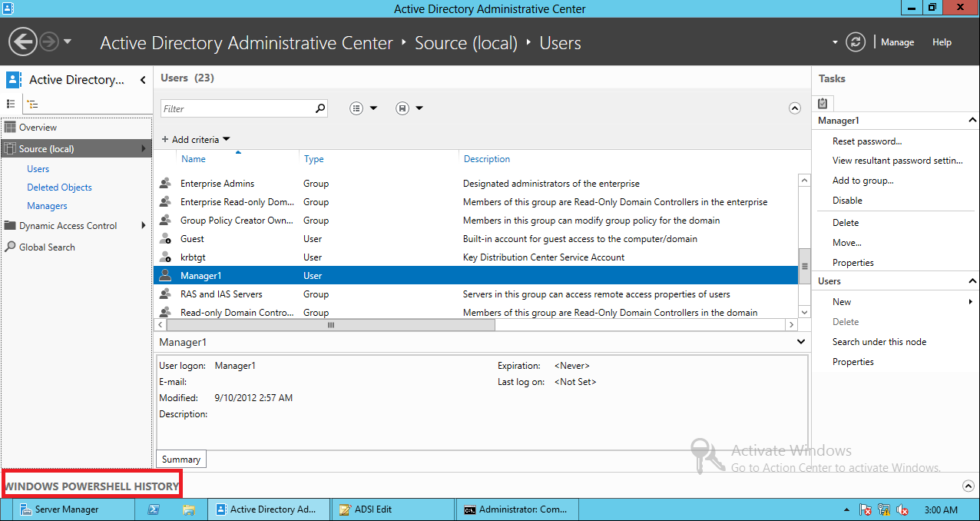
Task: Switch to ADSI Edit taskbar window
Action: click(x=394, y=509)
